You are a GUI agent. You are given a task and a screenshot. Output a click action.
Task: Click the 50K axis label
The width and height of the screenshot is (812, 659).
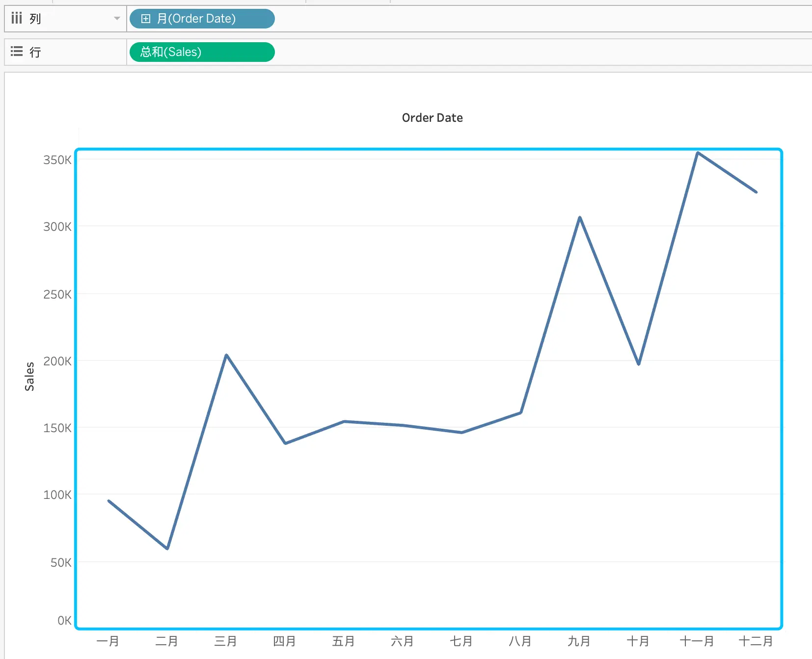click(x=61, y=563)
